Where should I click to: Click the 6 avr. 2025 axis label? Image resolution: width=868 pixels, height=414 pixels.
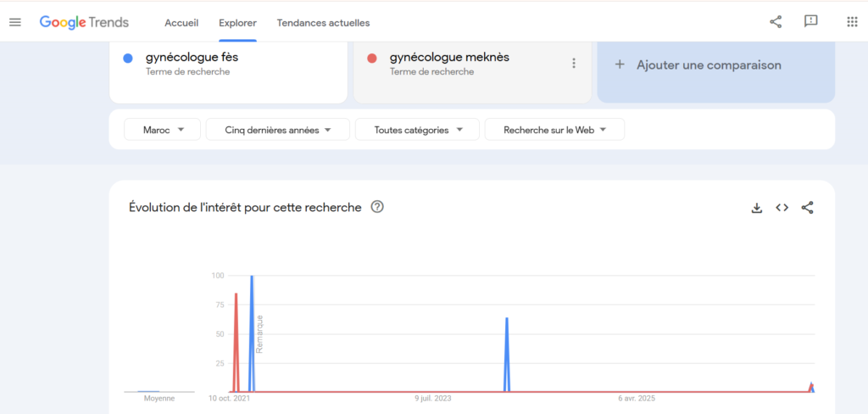coord(637,399)
